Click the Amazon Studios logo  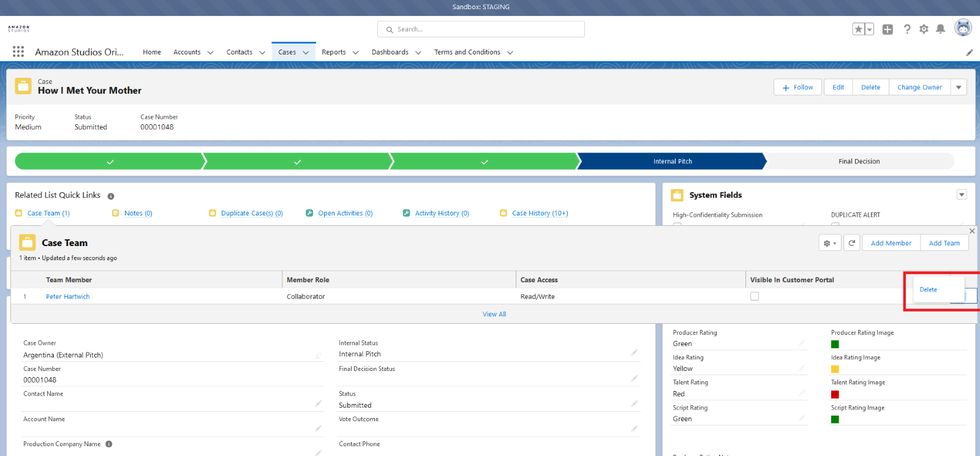point(18,29)
